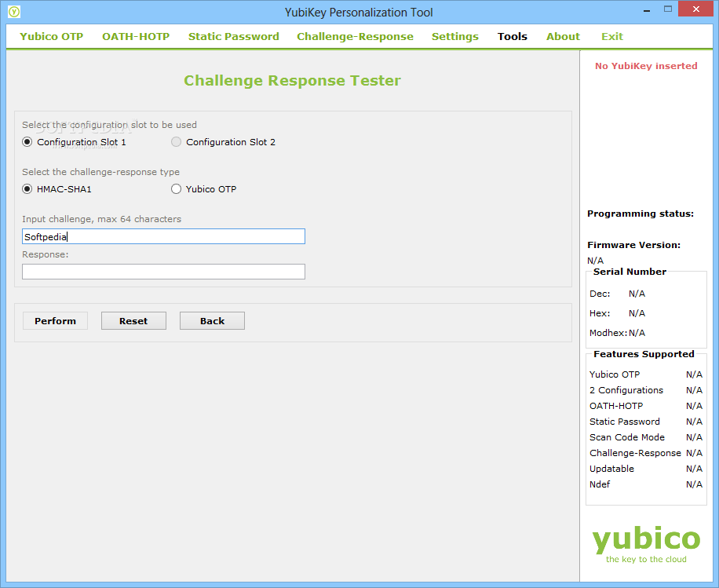Maximize the YubiKey Personalization Tool window
This screenshot has height=588, width=719.
(668, 9)
